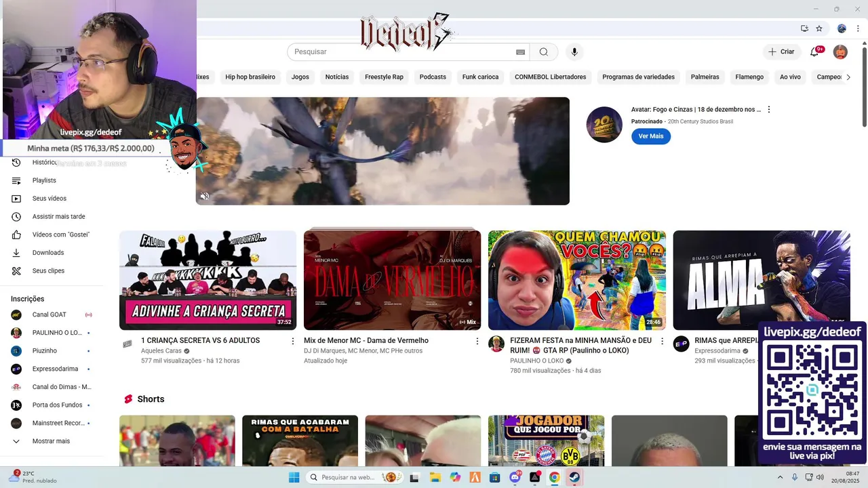This screenshot has width=868, height=488.
Task: Select the Palmeiras chip
Action: 705,77
